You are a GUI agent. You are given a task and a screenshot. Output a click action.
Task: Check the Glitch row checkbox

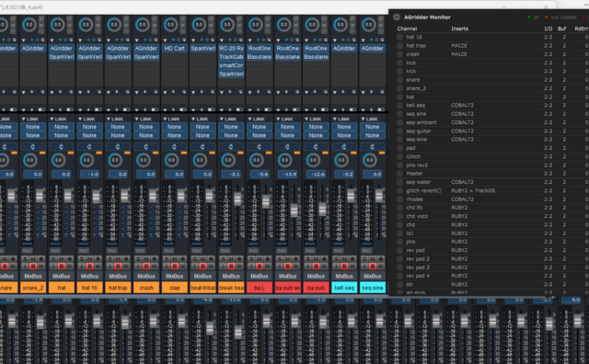coord(399,156)
